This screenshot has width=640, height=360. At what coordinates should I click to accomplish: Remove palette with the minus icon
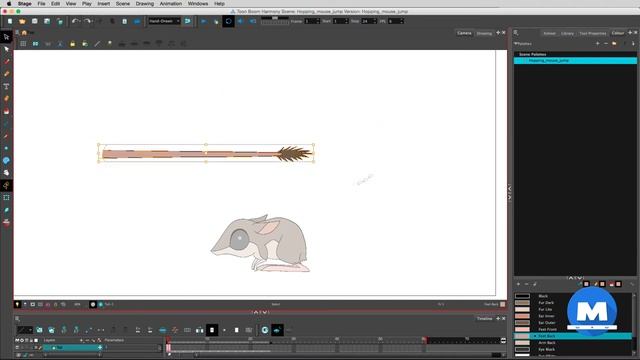coord(606,44)
